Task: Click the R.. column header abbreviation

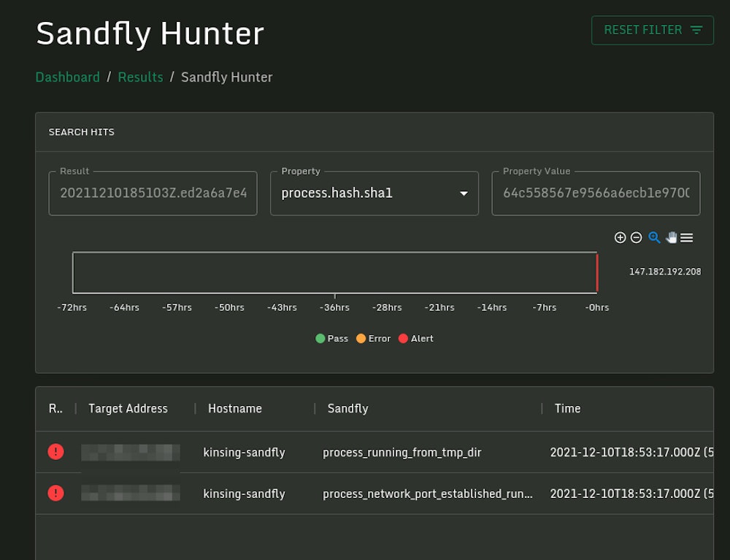Action: 56,409
